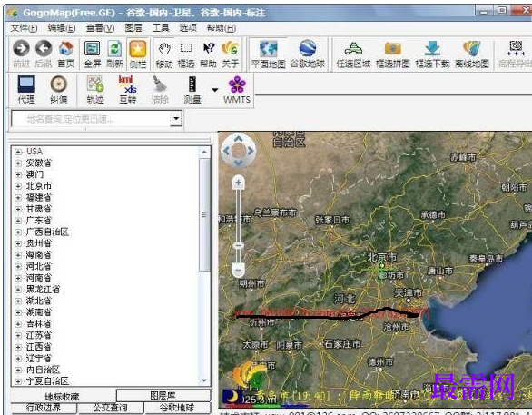Open the 工具 menu

coord(161,28)
